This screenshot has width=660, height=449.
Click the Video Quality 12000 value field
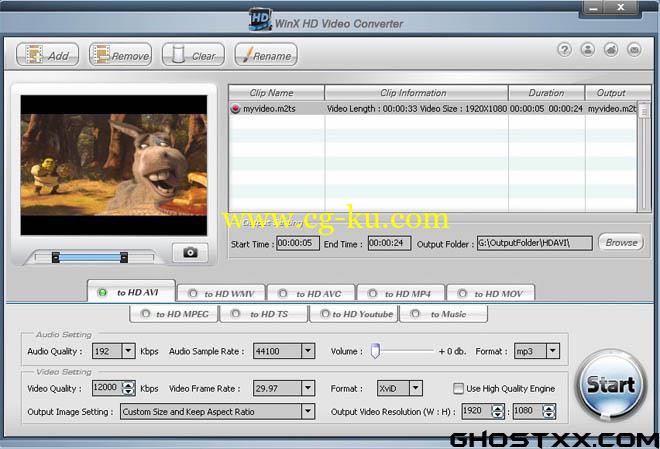pos(107,388)
